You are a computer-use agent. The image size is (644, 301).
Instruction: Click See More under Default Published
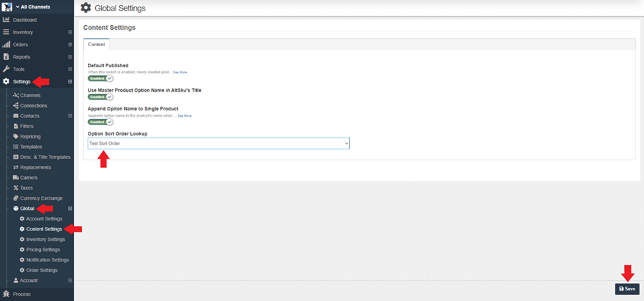point(180,72)
